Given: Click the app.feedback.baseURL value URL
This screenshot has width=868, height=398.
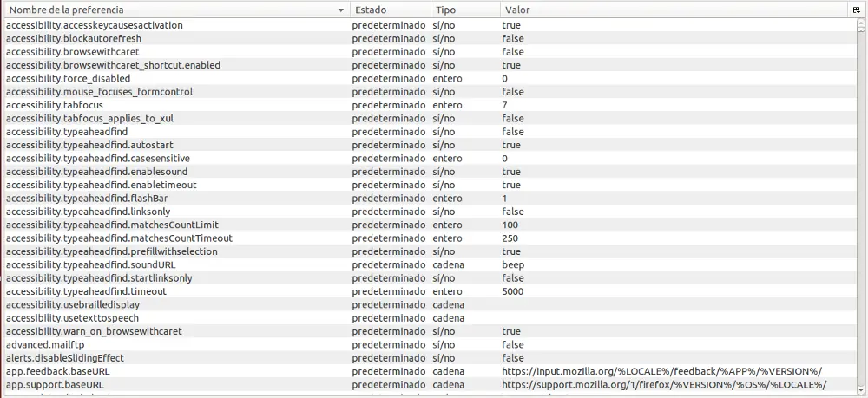Looking at the screenshot, I should pyautogui.click(x=661, y=371).
